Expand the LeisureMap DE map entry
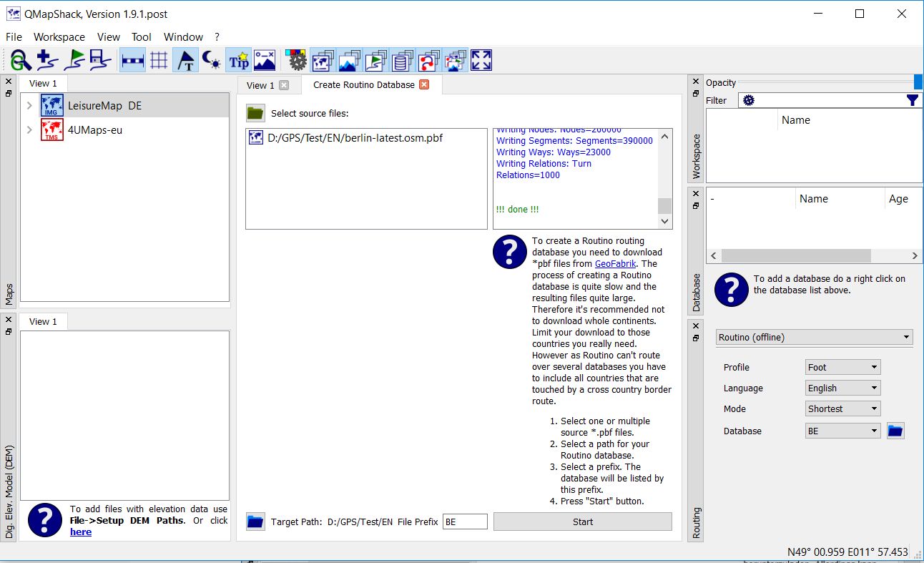The width and height of the screenshot is (924, 563). 29,106
